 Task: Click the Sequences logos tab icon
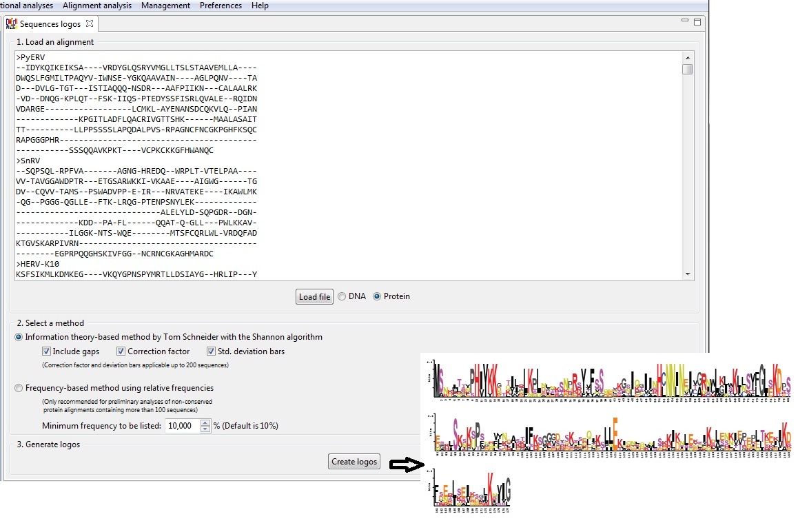[x=11, y=24]
